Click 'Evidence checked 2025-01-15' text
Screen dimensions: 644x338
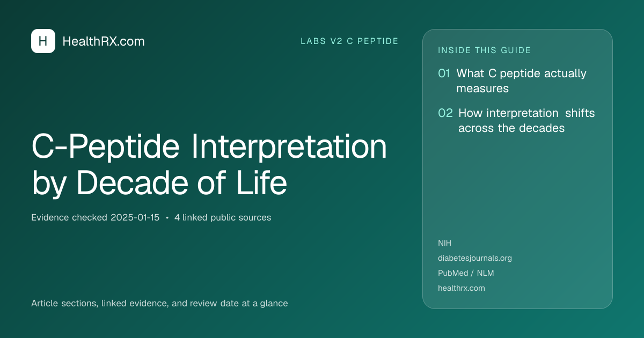pyautogui.click(x=96, y=218)
